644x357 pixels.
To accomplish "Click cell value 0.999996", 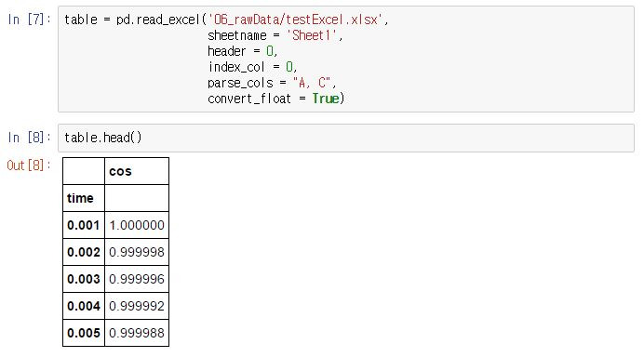I will point(137,279).
